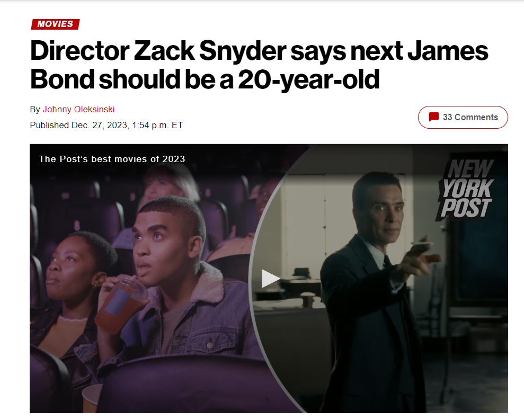Click the play triangle on the video
This screenshot has height=420, width=524.
[x=271, y=279]
